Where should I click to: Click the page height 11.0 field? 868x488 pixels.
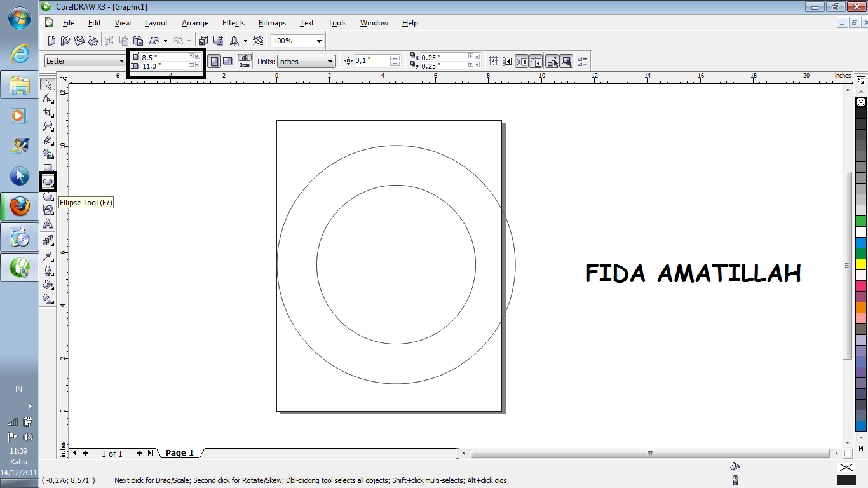[164, 65]
